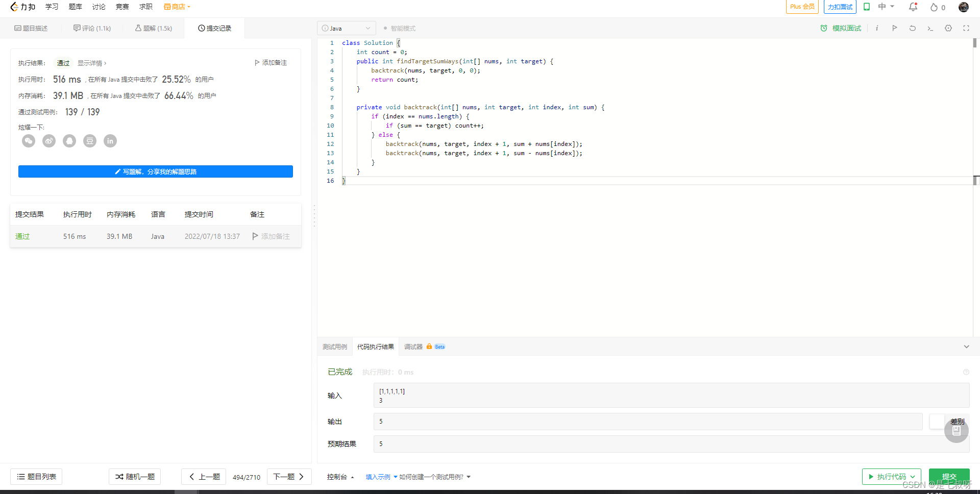Share via the LinkedIn icon

(x=110, y=141)
